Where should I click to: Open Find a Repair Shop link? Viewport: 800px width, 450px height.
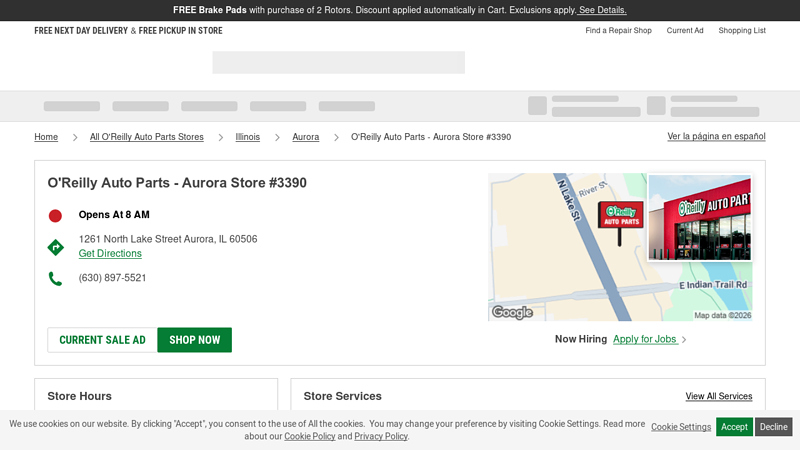pyautogui.click(x=618, y=31)
